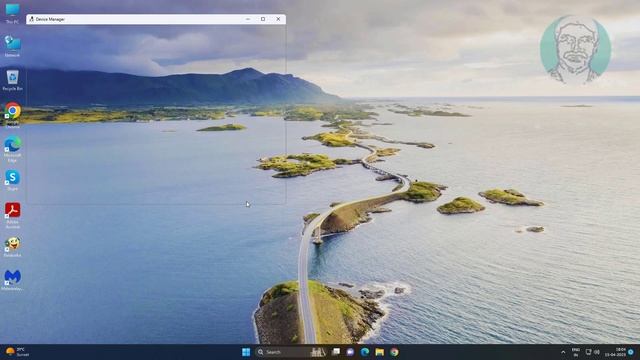Screen dimensions: 640x360
Task: Minimize the Device Manager window
Action: [248, 19]
